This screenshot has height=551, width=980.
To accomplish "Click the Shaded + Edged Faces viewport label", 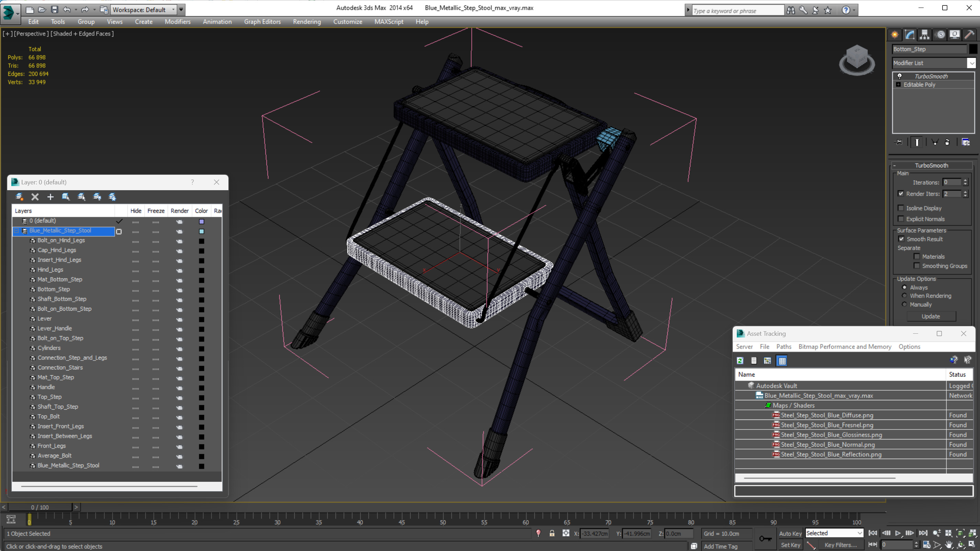I will pyautogui.click(x=82, y=33).
